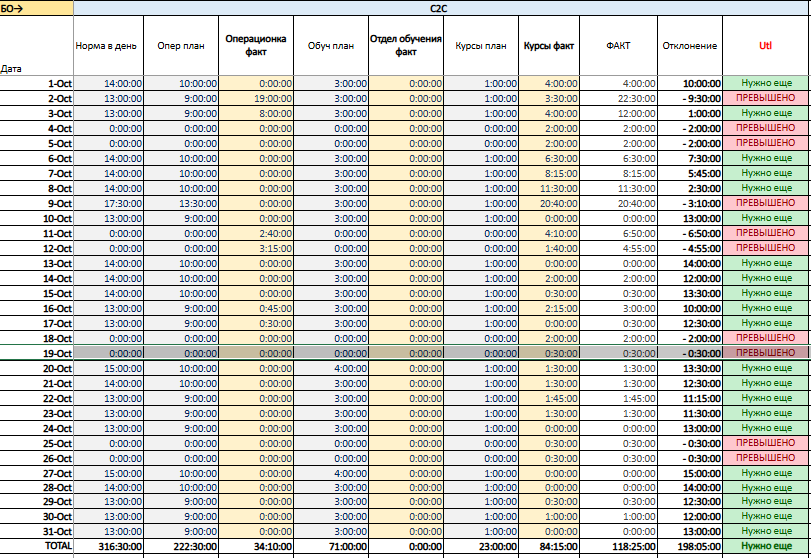This screenshot has width=811, height=558.
Task: Click Нужно еще status for 31-Oct
Action: [765, 531]
